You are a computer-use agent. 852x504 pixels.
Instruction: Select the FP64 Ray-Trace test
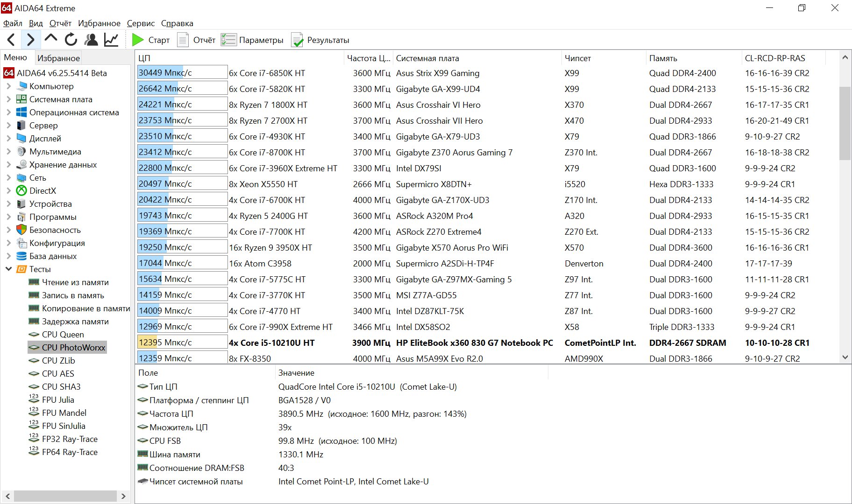coord(70,452)
